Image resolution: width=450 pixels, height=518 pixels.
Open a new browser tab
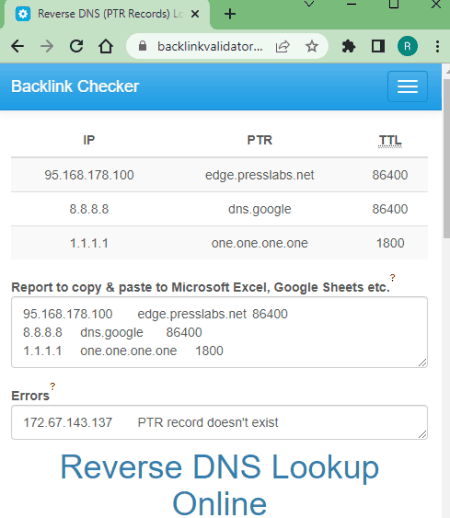click(x=230, y=14)
